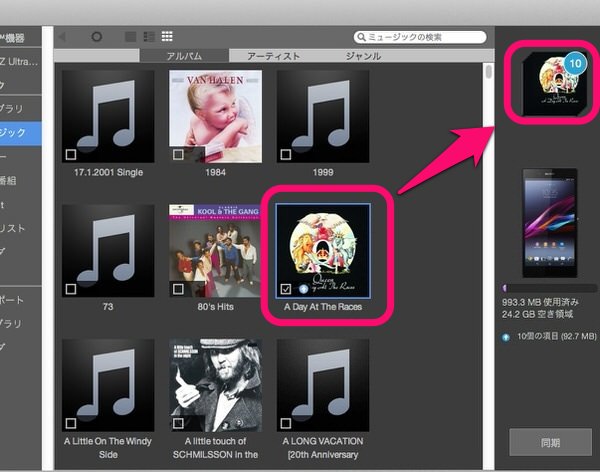
Task: Switch to the list view icon
Action: click(x=149, y=37)
